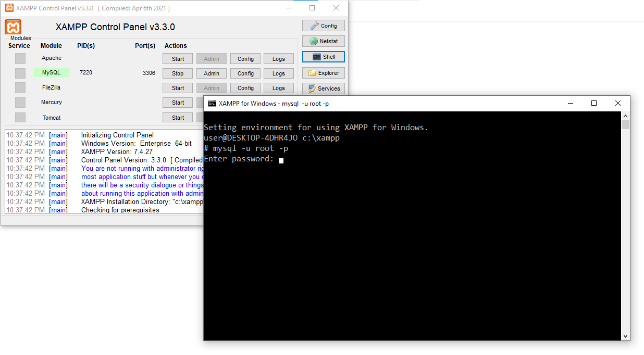Open Netstat from the right panel
644x355 pixels.
point(323,41)
